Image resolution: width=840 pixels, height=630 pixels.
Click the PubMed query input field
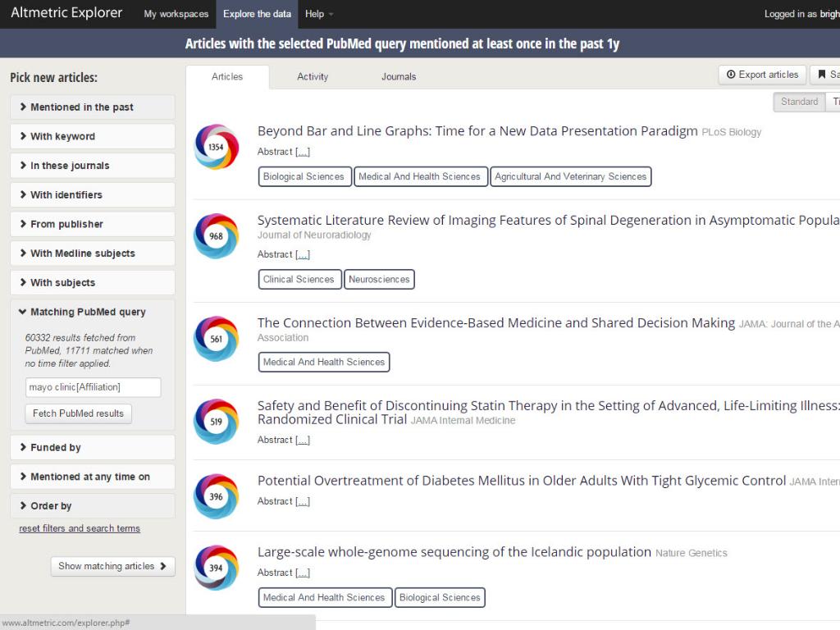[x=93, y=386]
